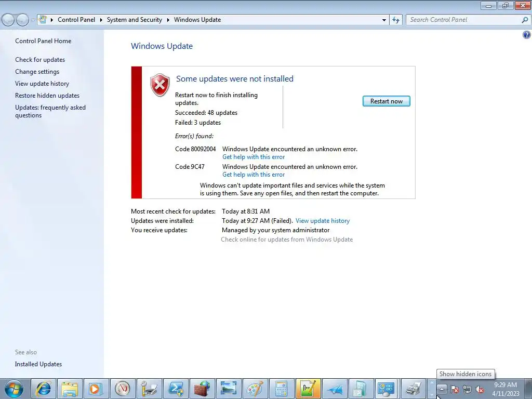532x399 pixels.
Task: Click Windows Update breadcrumb
Action: (197, 20)
